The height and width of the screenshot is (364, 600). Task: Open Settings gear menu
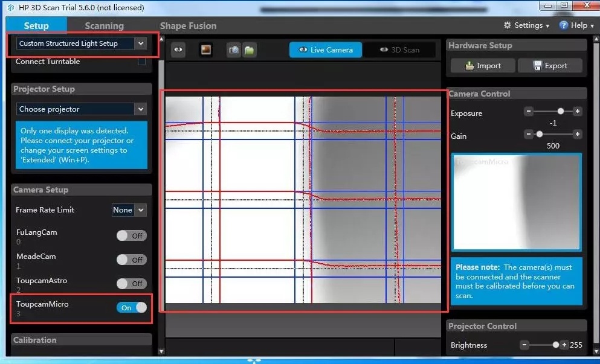(527, 25)
